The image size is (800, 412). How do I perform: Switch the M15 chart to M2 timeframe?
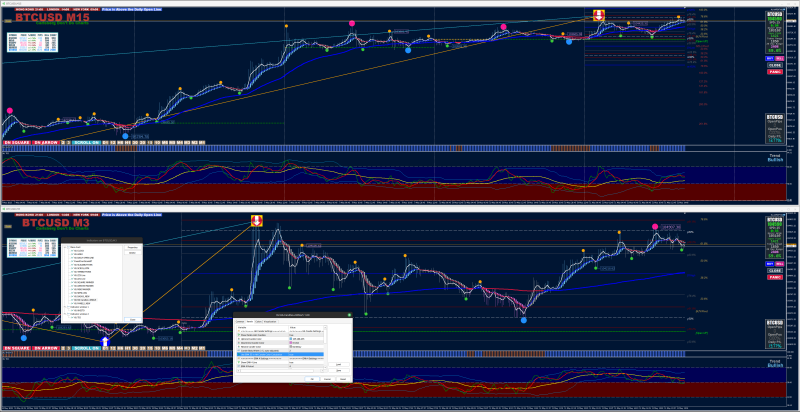194,143
